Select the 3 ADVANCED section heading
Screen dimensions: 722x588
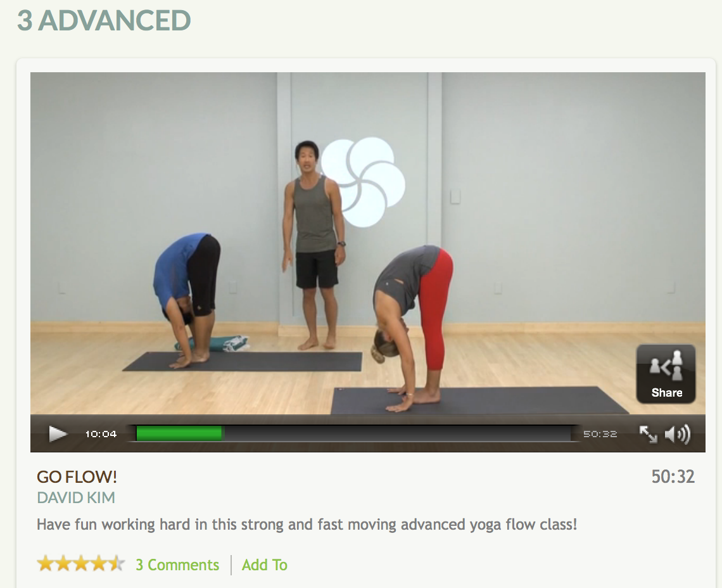pyautogui.click(x=104, y=20)
